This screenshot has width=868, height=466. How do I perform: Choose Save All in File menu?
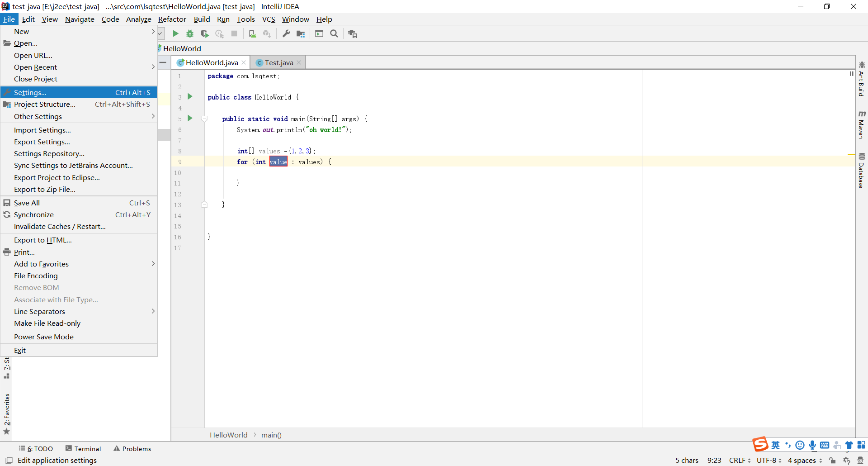click(x=79, y=203)
